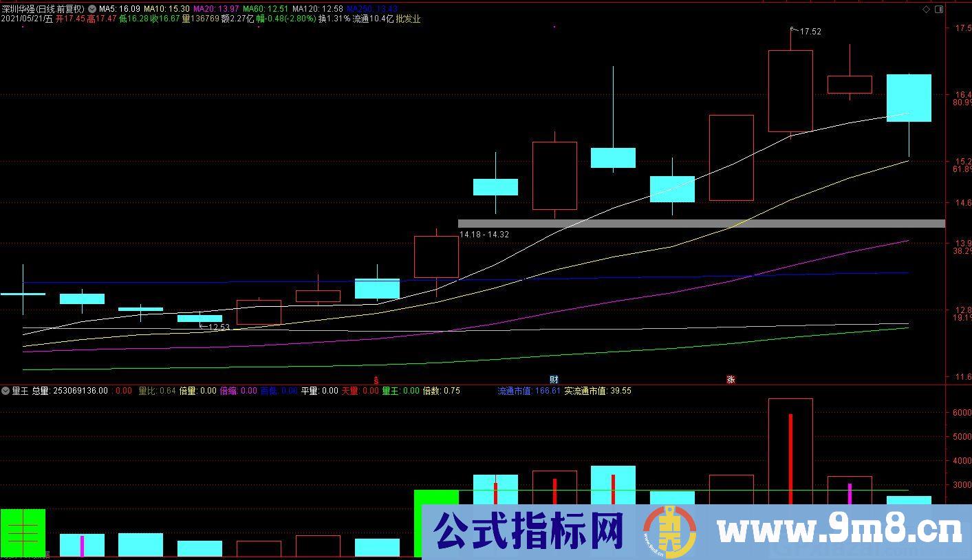Click the 涨 marker on timeline
This screenshot has width=972, height=560.
pos(731,379)
